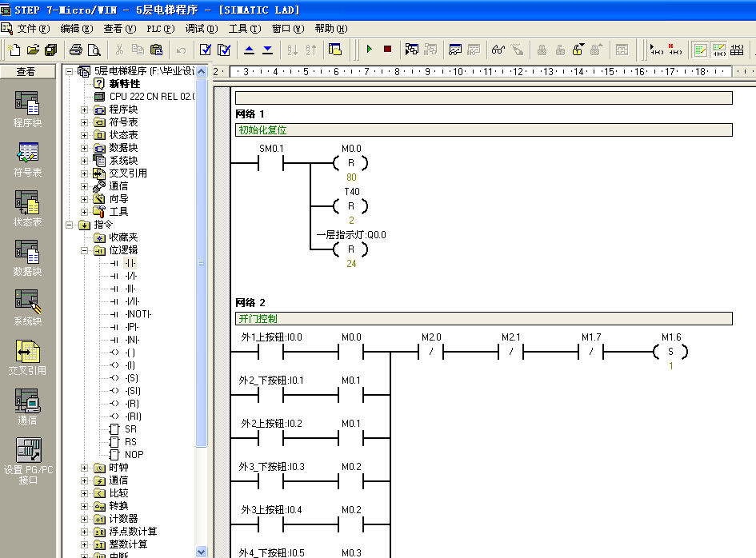
Task: Click the green RUN mode icon
Action: click(x=370, y=49)
